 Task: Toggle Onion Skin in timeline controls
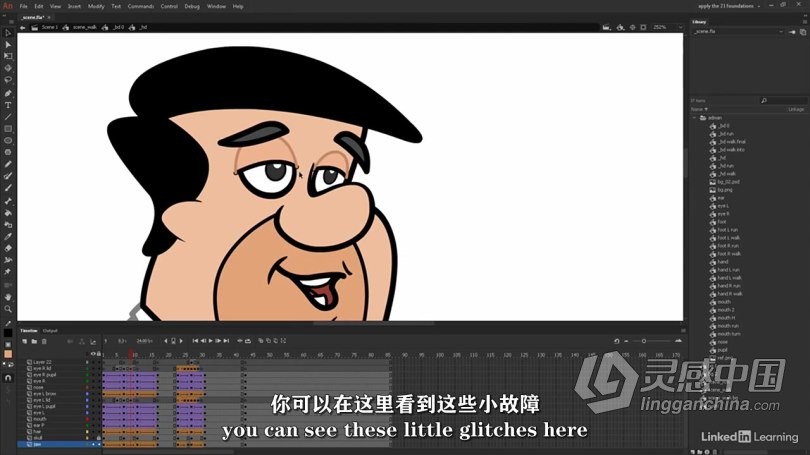261,341
